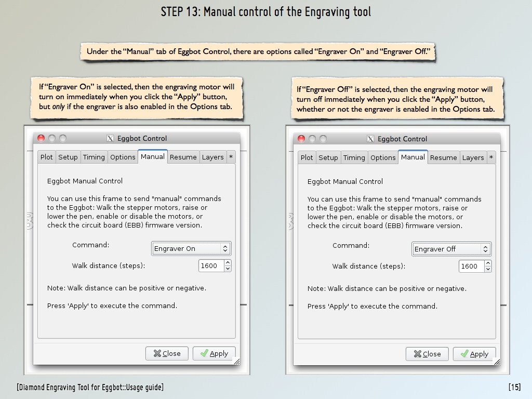This screenshot has height=399, width=532.
Task: Click Close button in left Eggbot dialog
Action: (x=167, y=354)
